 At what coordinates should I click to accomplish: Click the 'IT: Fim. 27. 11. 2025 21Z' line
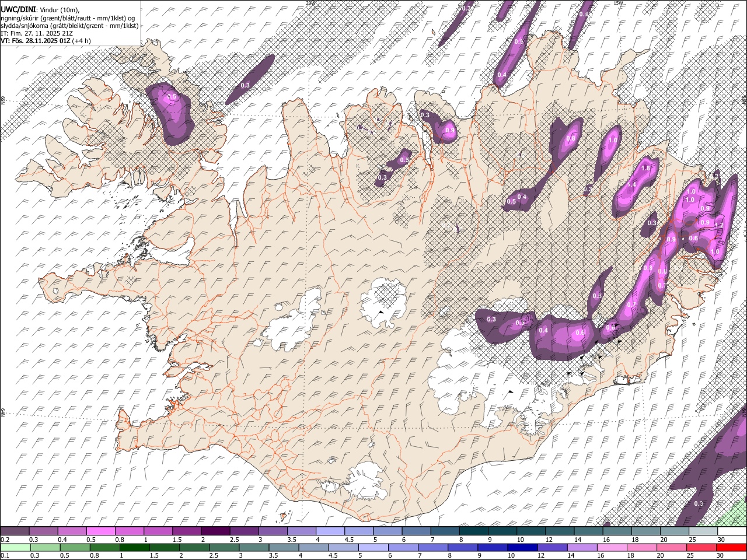pyautogui.click(x=37, y=33)
